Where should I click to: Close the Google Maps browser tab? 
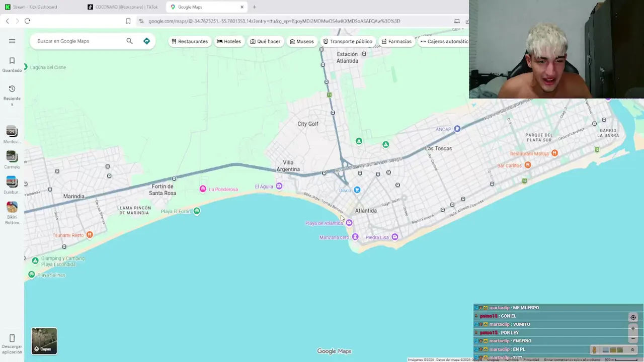[242, 7]
